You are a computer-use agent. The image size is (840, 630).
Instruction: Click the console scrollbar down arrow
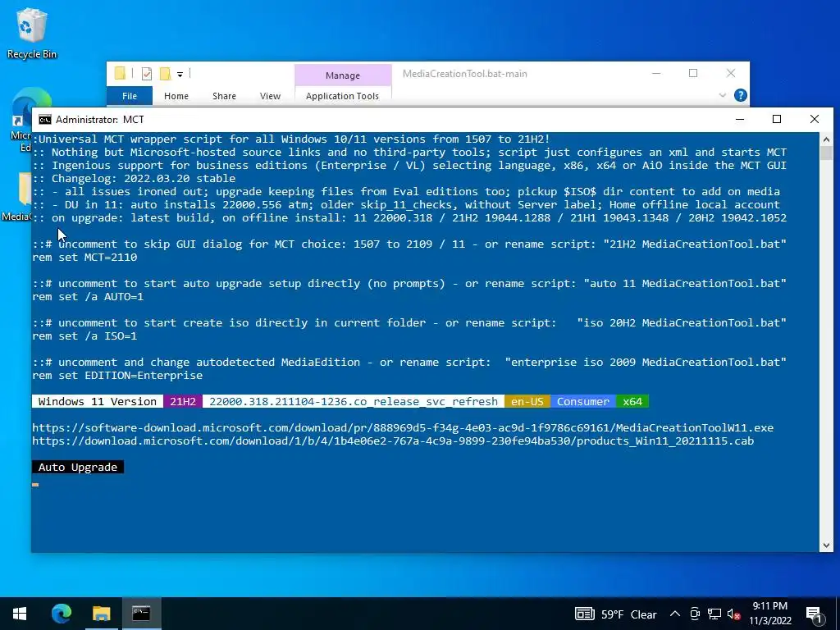pyautogui.click(x=826, y=546)
